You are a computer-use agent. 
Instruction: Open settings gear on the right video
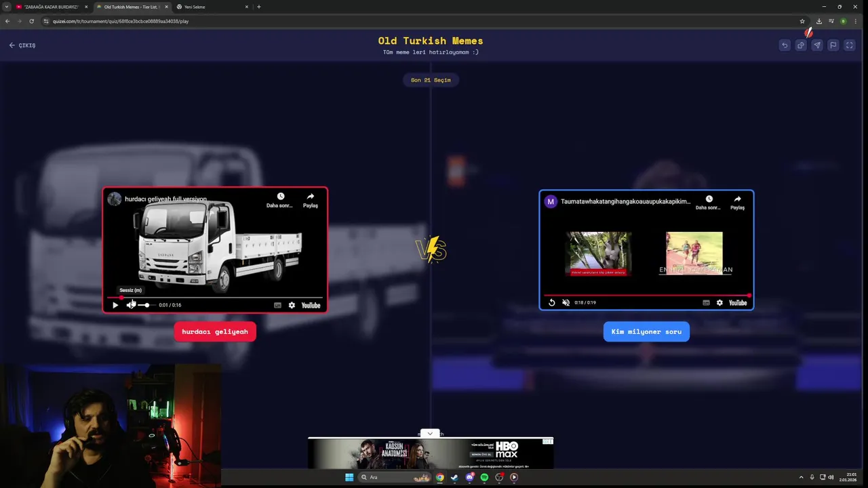(719, 303)
